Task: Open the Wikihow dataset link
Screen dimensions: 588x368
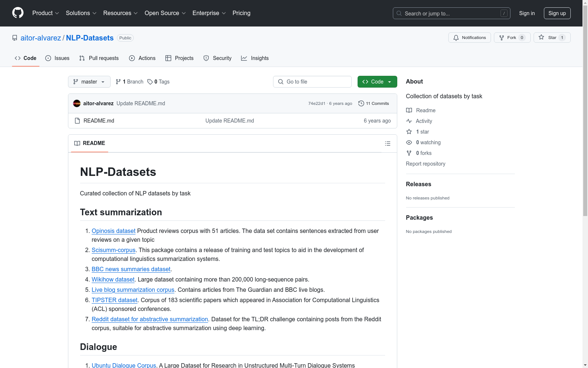Action: pos(113,279)
